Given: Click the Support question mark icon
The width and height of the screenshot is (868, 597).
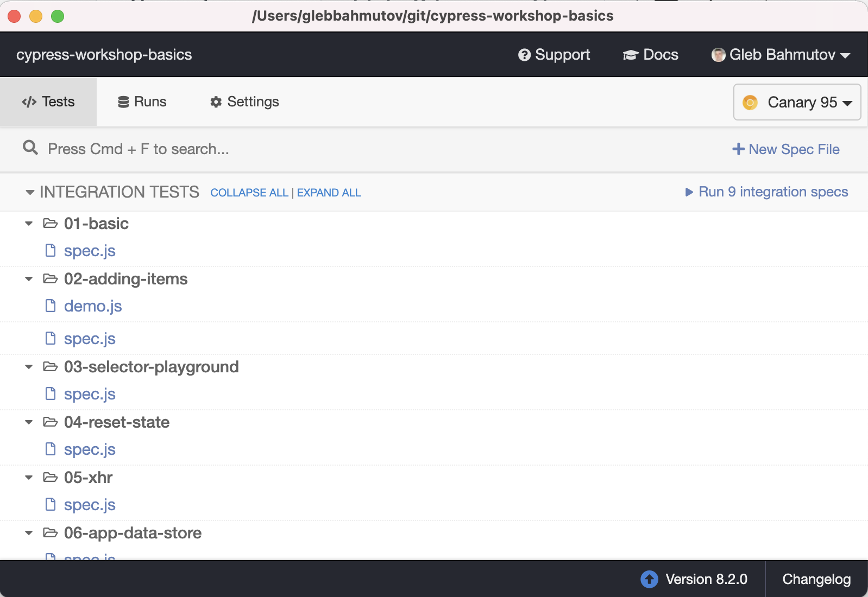Looking at the screenshot, I should 524,55.
